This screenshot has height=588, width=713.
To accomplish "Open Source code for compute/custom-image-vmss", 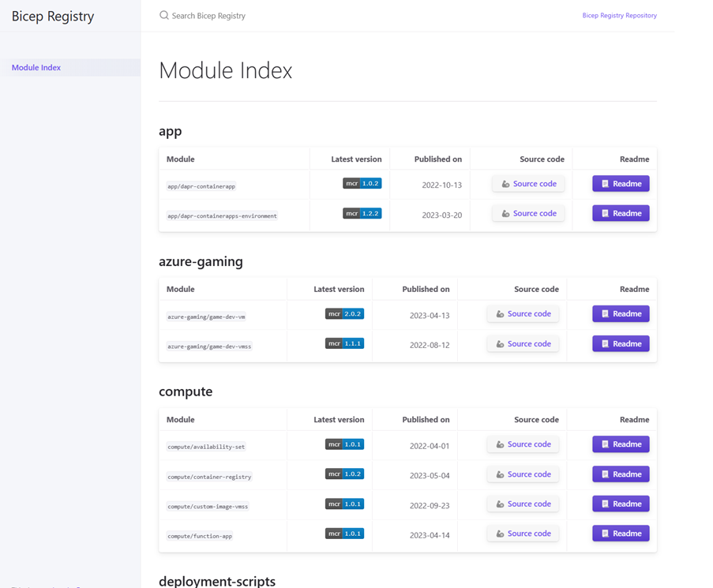I will click(x=523, y=504).
